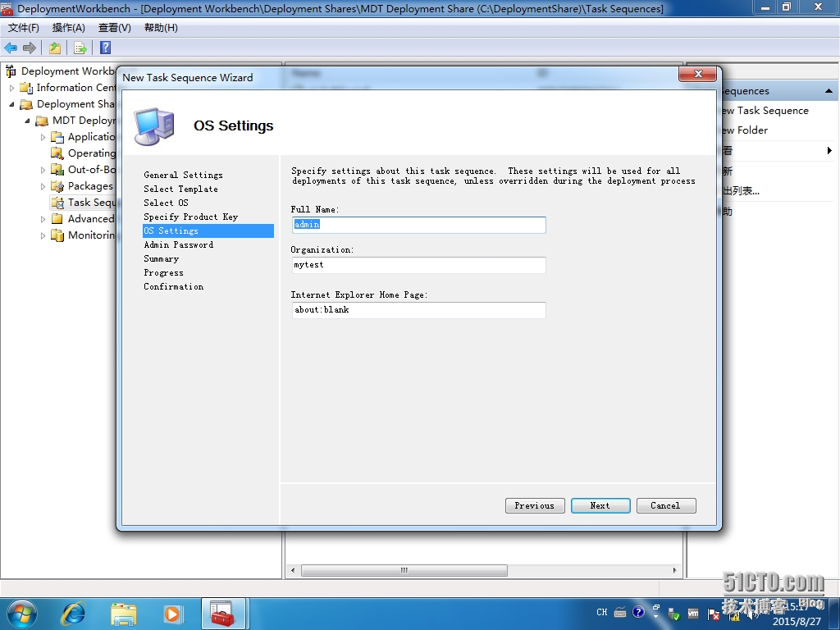
Task: Open the 帮助(H) menu
Action: [x=161, y=28]
